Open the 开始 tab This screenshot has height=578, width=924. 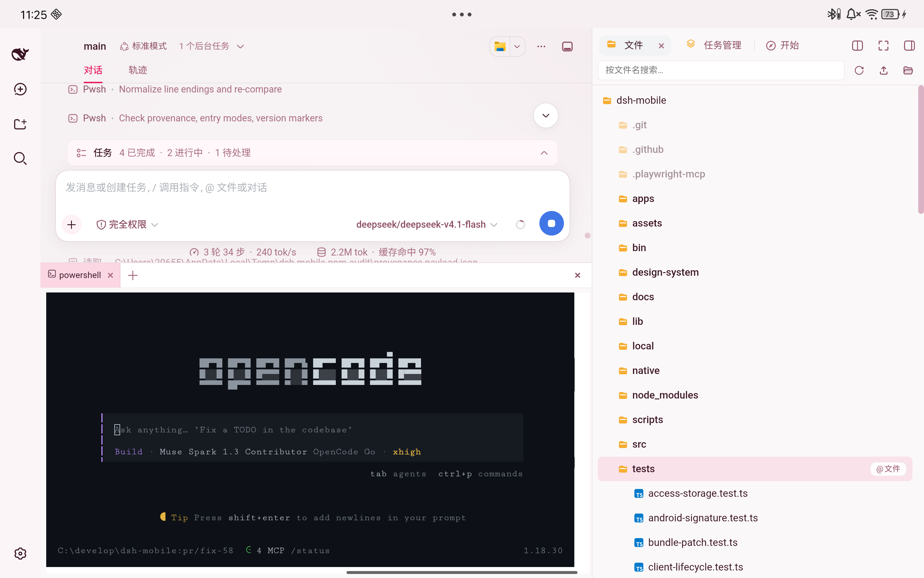pyautogui.click(x=782, y=45)
